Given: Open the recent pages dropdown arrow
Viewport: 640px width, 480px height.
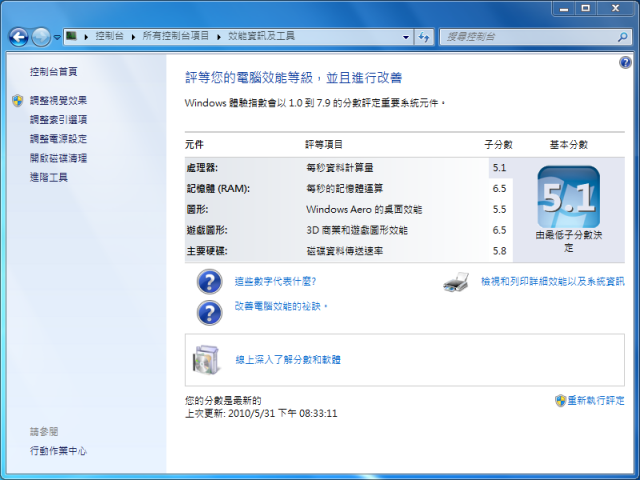Looking at the screenshot, I should point(57,37).
